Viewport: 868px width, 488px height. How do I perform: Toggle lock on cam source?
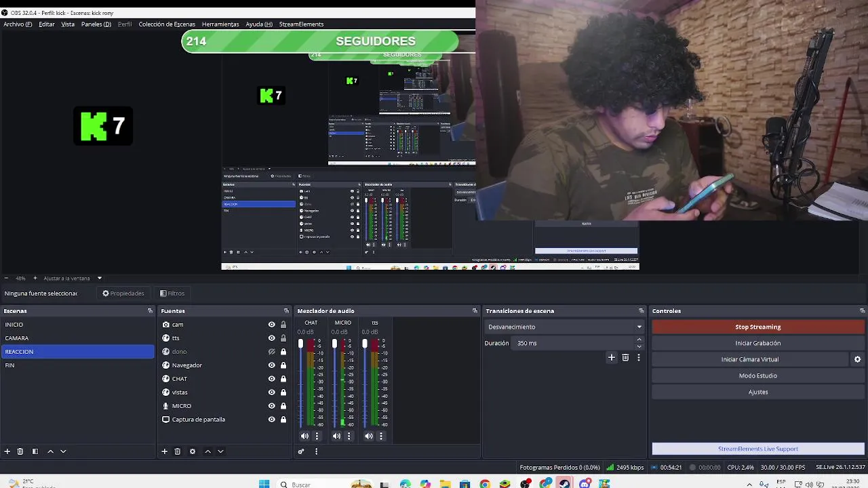tap(283, 325)
